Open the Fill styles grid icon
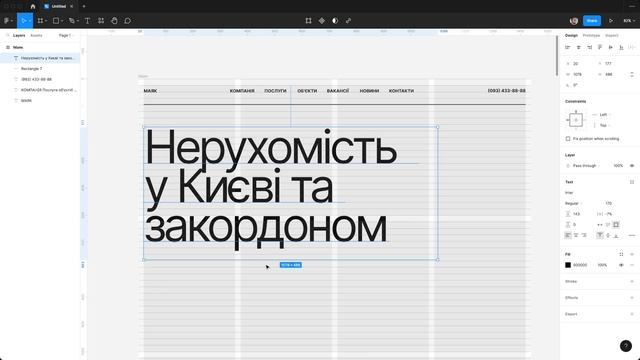 click(x=621, y=254)
